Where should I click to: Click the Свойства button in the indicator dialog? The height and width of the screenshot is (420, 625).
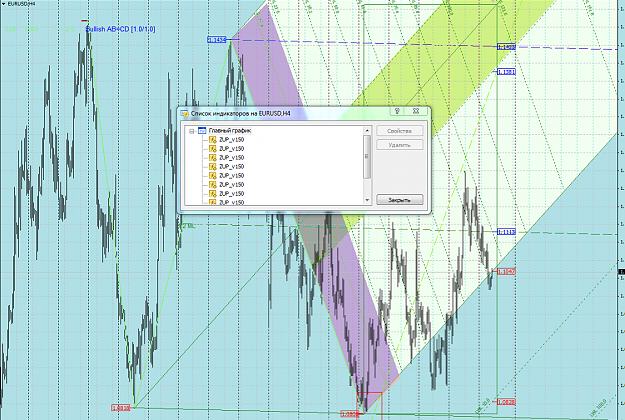pyautogui.click(x=399, y=131)
